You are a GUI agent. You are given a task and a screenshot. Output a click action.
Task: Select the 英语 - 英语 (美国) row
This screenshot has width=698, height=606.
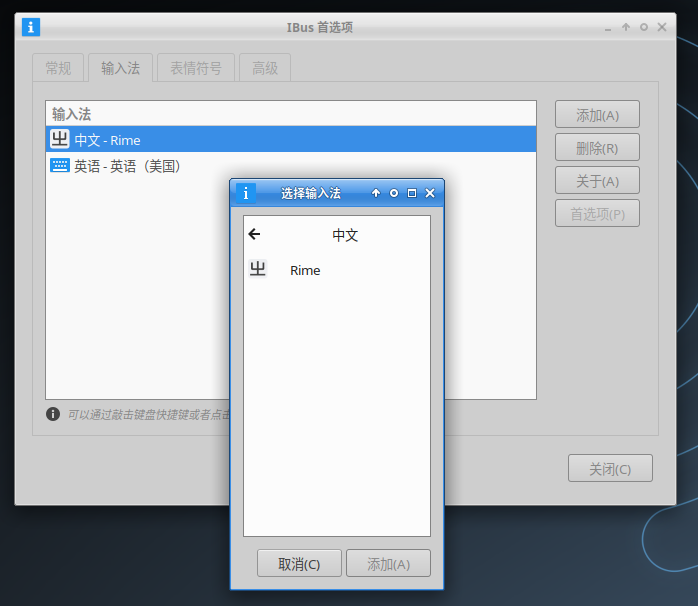click(291, 166)
